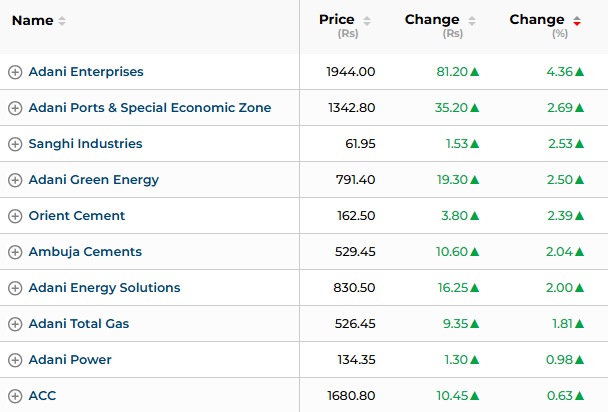Expand Adani Ports & Special Economic Zone row
608x412 pixels.
[x=15, y=108]
